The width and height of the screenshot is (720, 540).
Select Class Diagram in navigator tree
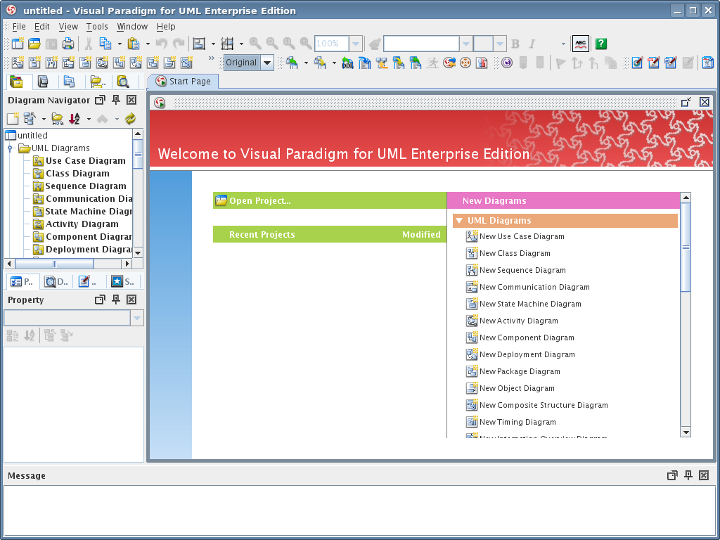78,174
